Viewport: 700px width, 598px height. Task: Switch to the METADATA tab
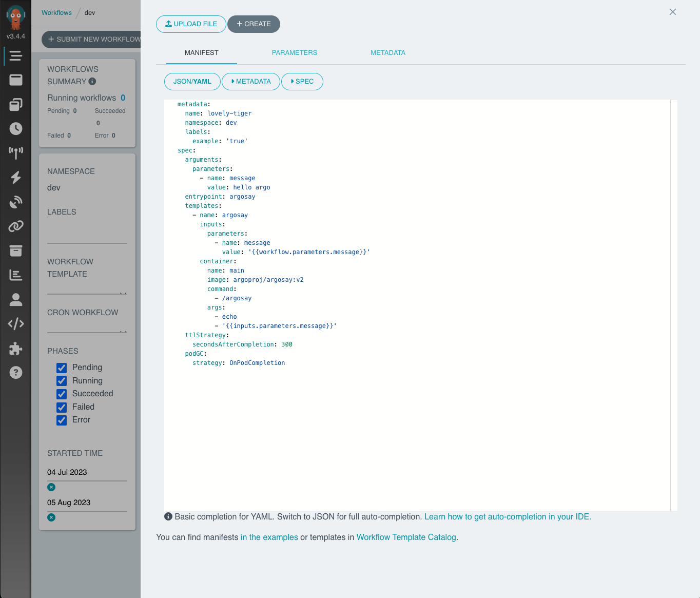(387, 52)
